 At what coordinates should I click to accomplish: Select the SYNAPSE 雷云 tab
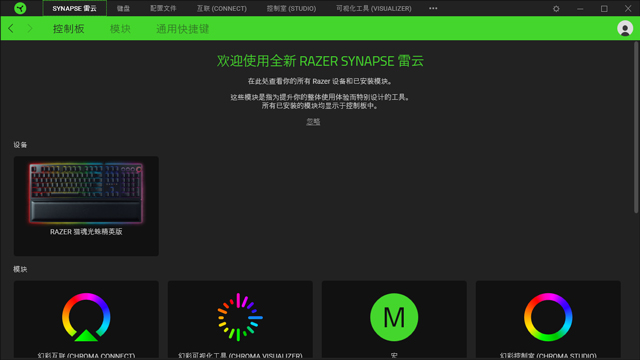(74, 9)
